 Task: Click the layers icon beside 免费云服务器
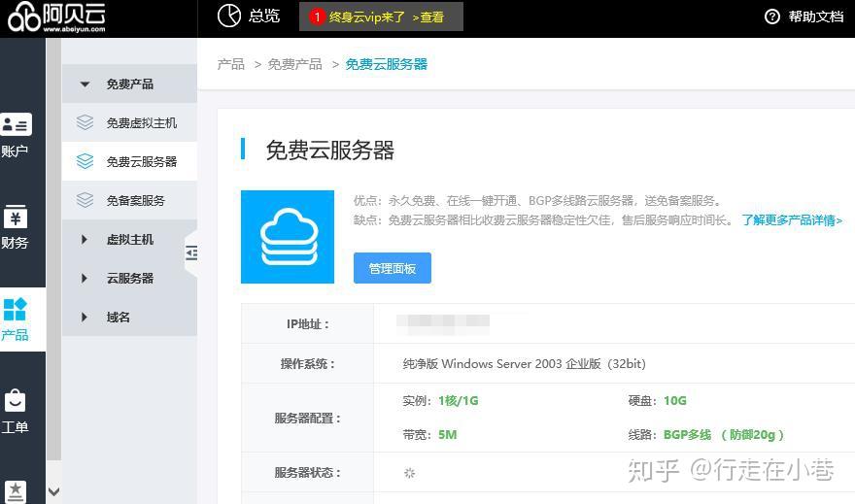coord(85,161)
